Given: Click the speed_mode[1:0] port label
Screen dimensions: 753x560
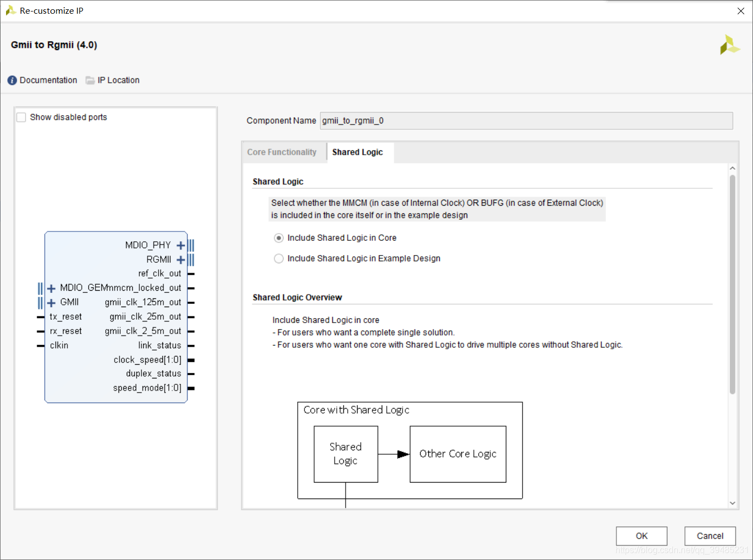Looking at the screenshot, I should point(147,388).
